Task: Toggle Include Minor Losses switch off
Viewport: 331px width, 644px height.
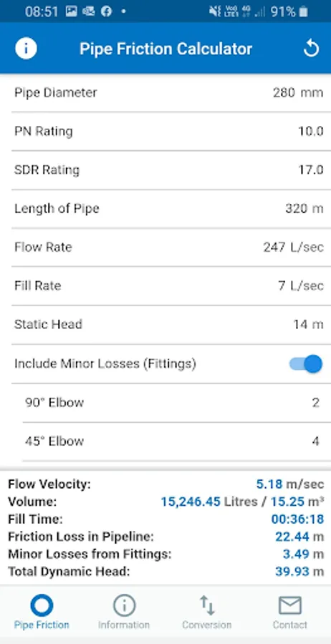Action: 306,364
